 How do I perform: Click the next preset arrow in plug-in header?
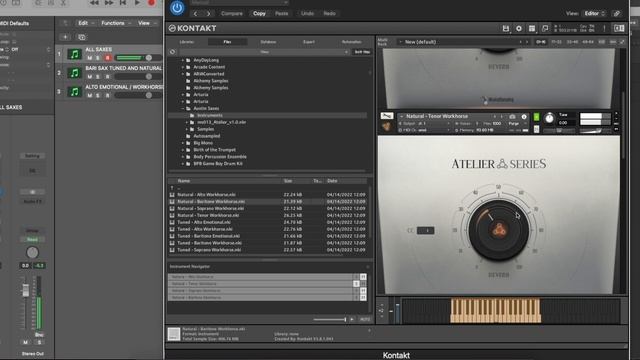[209, 13]
